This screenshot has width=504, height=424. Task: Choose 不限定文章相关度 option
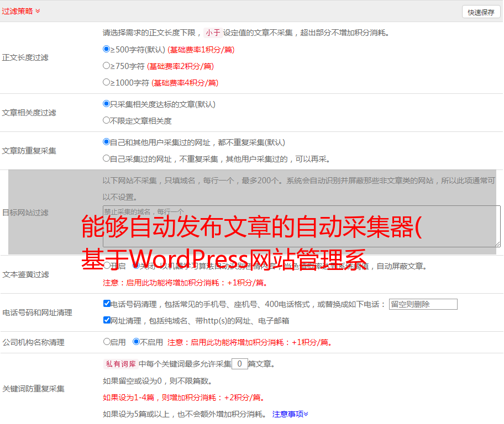tap(107, 120)
